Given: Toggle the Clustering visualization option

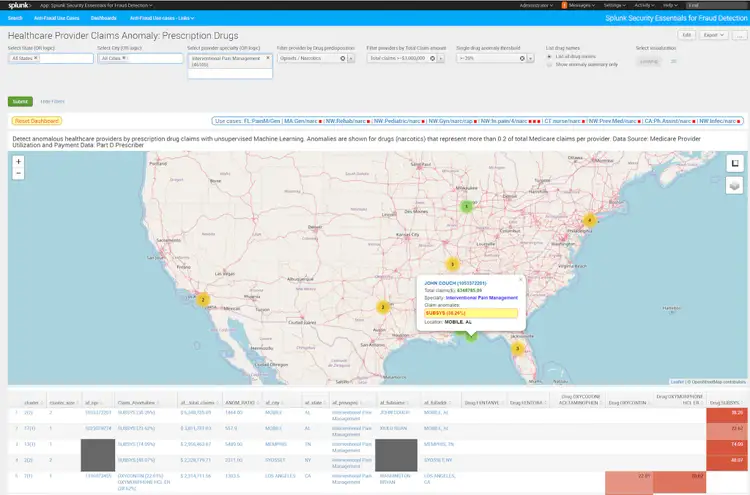Looking at the screenshot, I should tap(649, 61).
